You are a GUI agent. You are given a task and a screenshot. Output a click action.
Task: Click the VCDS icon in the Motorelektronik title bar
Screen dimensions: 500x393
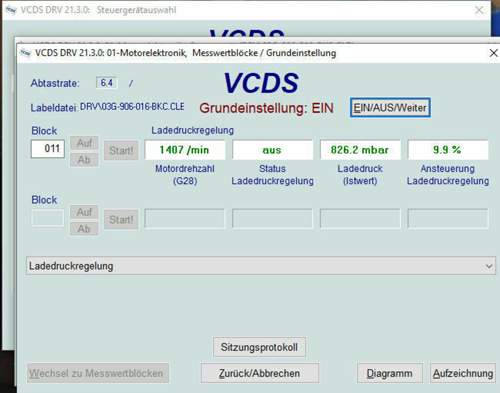(25, 53)
